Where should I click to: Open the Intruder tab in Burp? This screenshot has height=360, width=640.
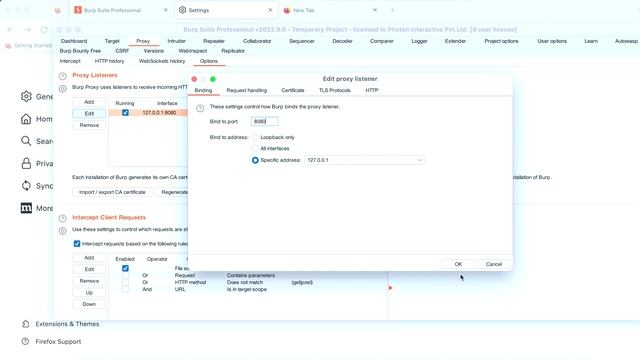tap(176, 41)
